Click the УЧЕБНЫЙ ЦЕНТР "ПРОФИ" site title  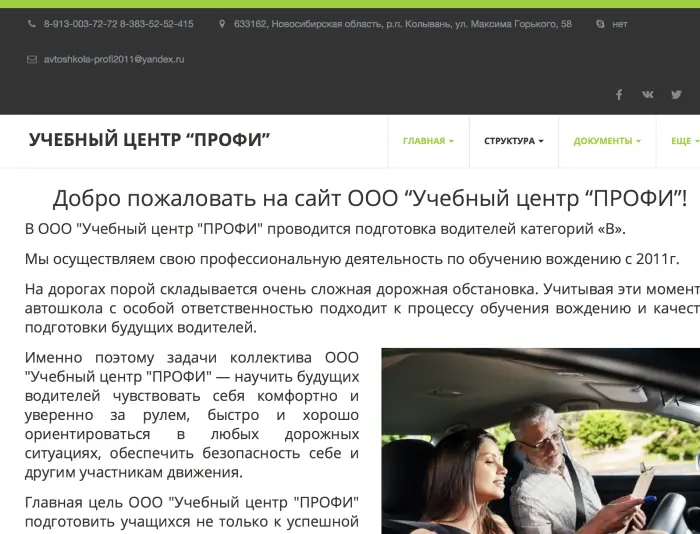[150, 140]
